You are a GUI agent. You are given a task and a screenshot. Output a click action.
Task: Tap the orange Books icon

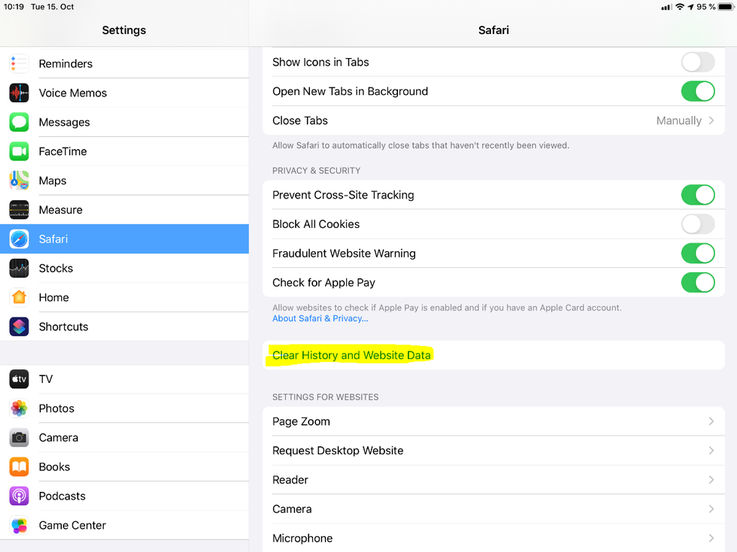coord(19,466)
